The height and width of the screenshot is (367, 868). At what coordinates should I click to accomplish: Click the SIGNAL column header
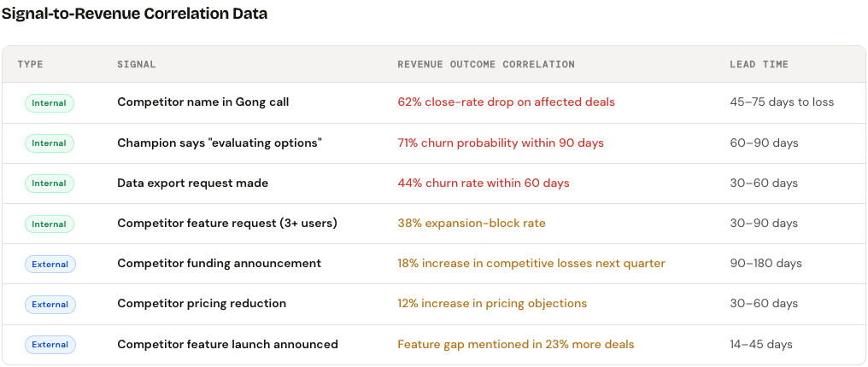click(137, 64)
